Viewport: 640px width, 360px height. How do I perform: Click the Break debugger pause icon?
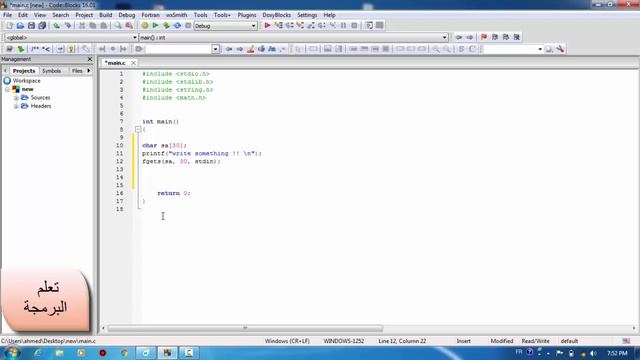(343, 26)
